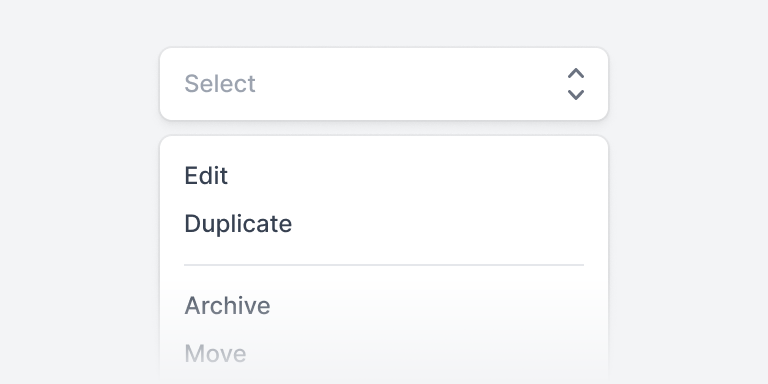Click the divider line between Duplicate and Archive
768x384 pixels.
pyautogui.click(x=384, y=264)
